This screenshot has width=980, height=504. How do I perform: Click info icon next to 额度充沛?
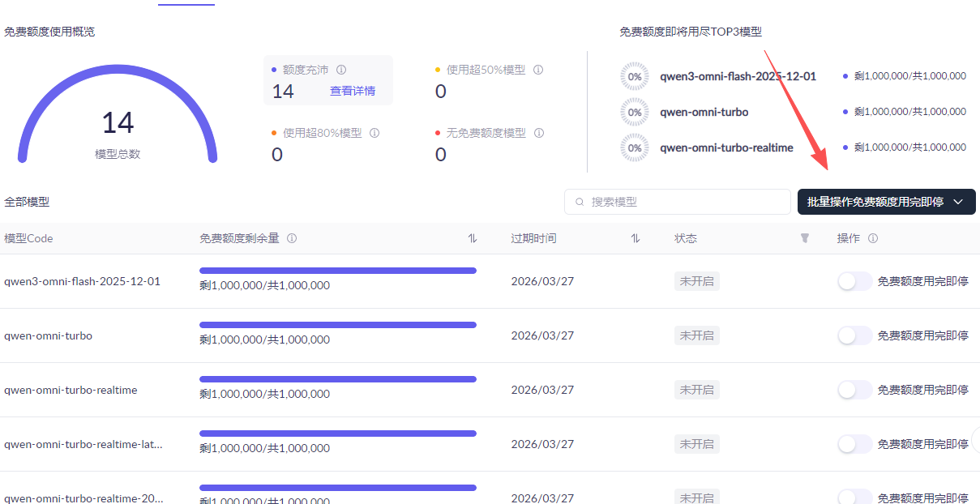(x=341, y=70)
